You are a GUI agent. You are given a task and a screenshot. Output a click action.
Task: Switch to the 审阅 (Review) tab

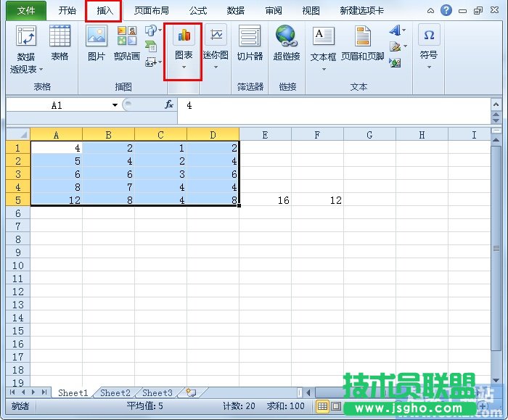tap(274, 11)
